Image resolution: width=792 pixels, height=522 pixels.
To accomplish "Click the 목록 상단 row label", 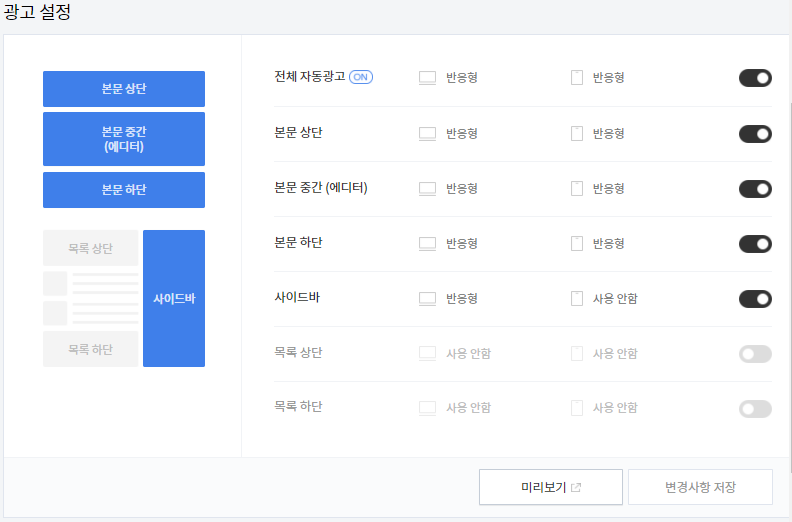I will [298, 353].
